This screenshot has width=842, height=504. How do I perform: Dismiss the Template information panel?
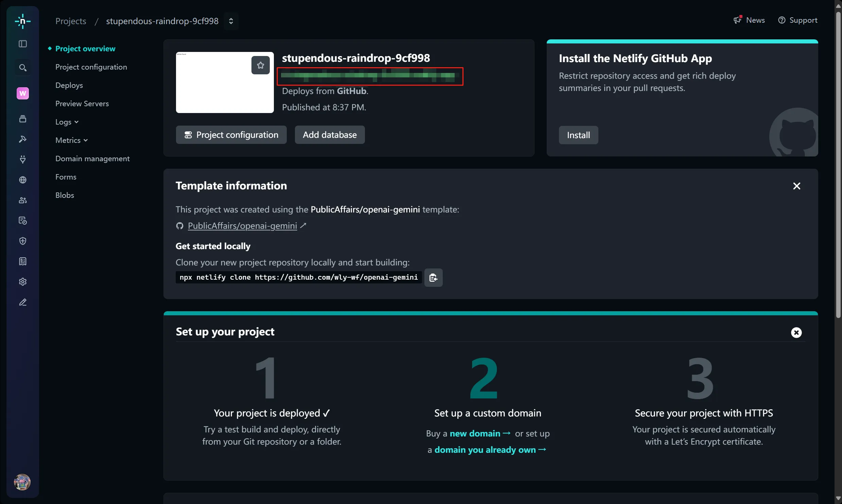click(796, 186)
